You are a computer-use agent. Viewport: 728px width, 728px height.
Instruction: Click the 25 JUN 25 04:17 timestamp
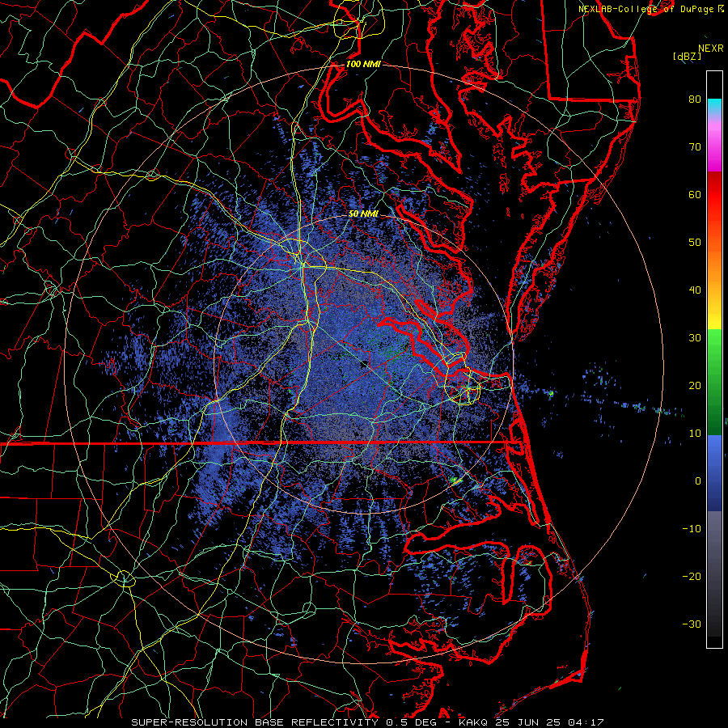549,722
